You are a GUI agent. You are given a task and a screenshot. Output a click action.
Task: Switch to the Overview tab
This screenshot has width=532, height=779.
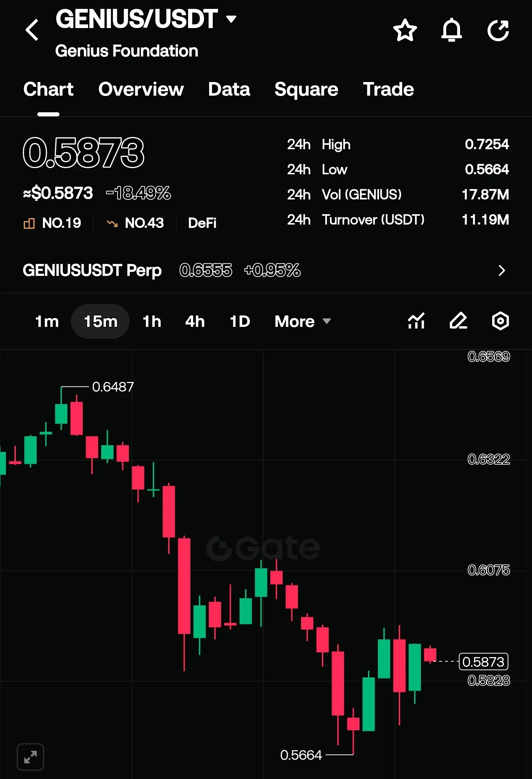click(x=141, y=89)
